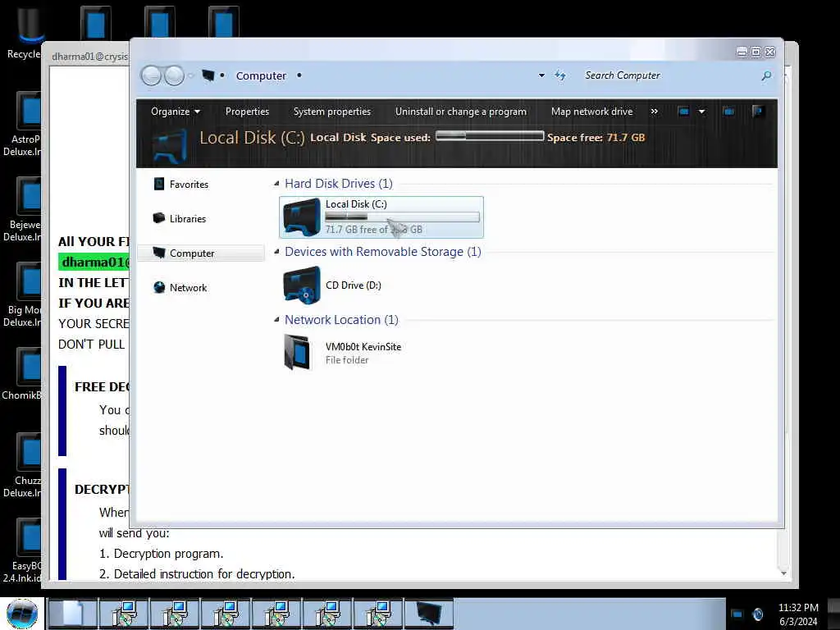
Task: Click System properties in the toolbar
Action: (332, 112)
